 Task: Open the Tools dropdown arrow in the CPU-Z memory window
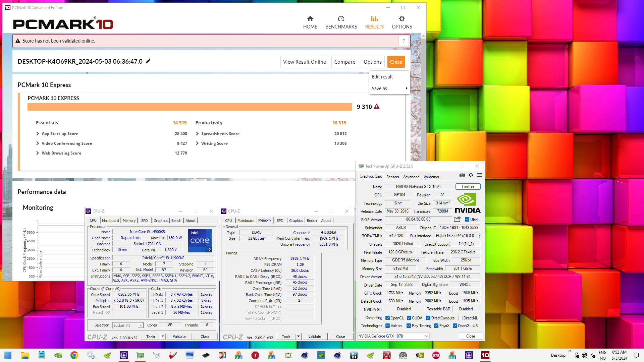[x=298, y=337]
